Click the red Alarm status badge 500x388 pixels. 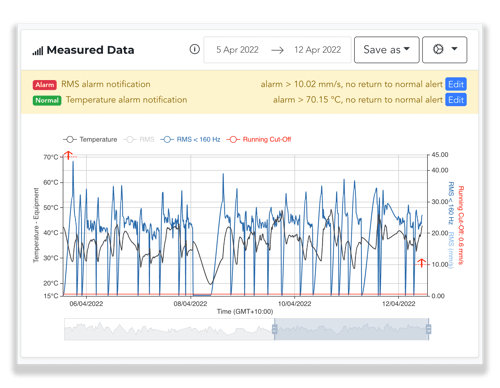(45, 85)
